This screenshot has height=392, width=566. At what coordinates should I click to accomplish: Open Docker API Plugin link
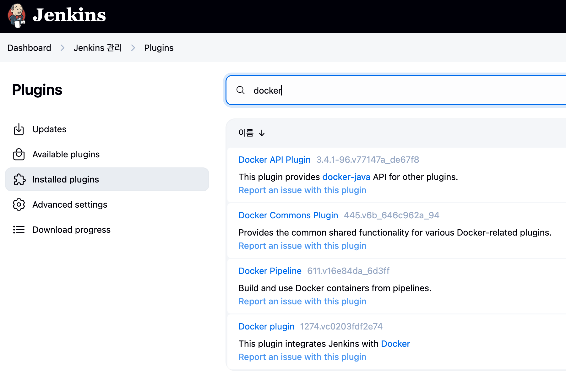(x=275, y=160)
